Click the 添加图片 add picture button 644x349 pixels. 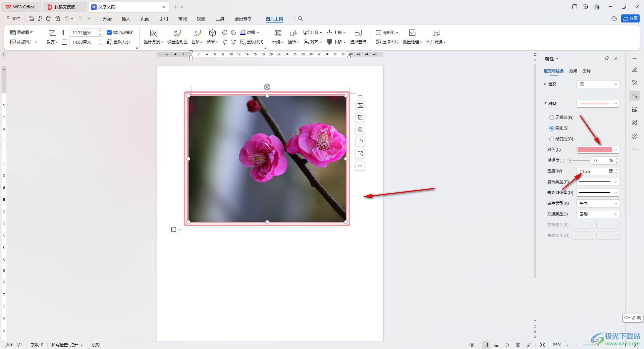[23, 42]
